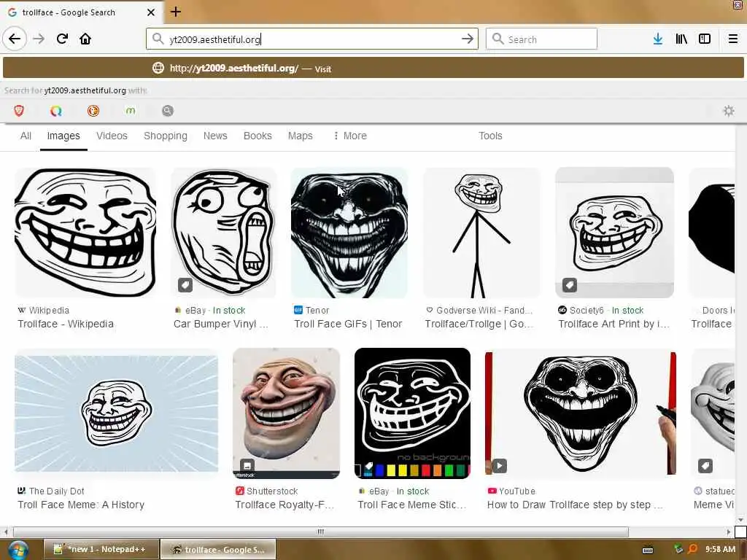Click the globe icon in the URL suggestion

pyautogui.click(x=158, y=68)
